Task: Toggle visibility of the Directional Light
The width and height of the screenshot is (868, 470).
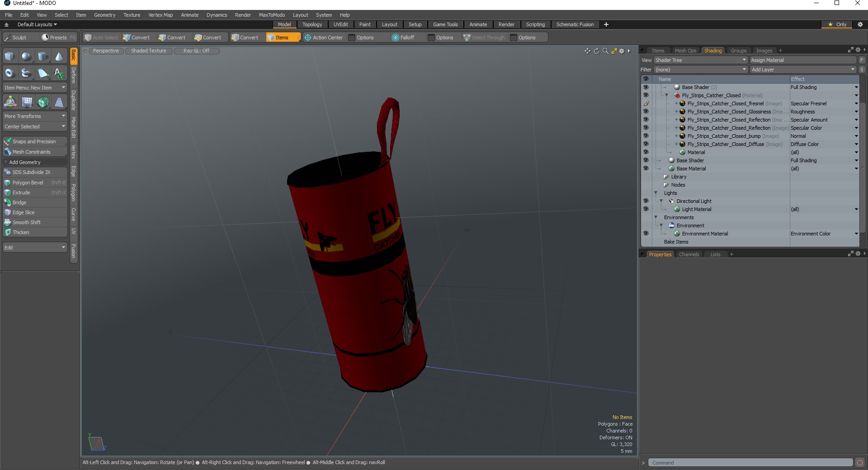Action: [646, 201]
